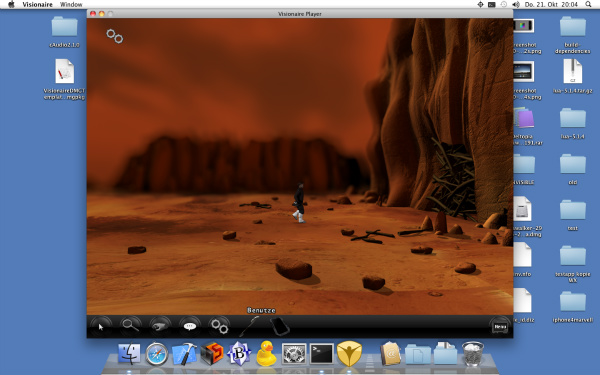600x375 pixels.
Task: Pick the phone item in inventory
Action: point(280,326)
